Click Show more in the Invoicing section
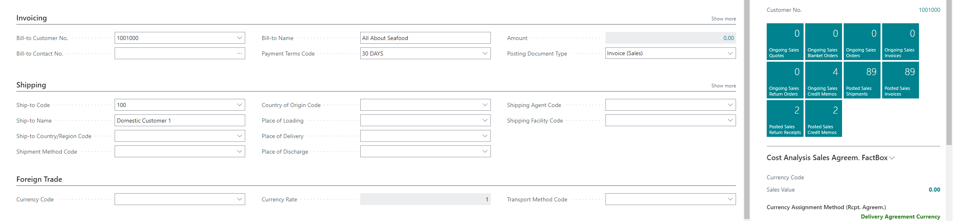This screenshot has height=221, width=980. point(723,19)
